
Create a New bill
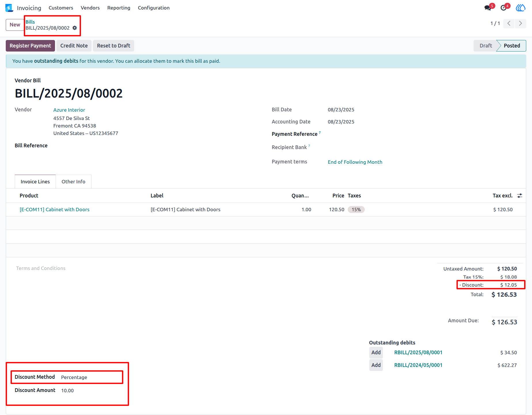(x=15, y=25)
